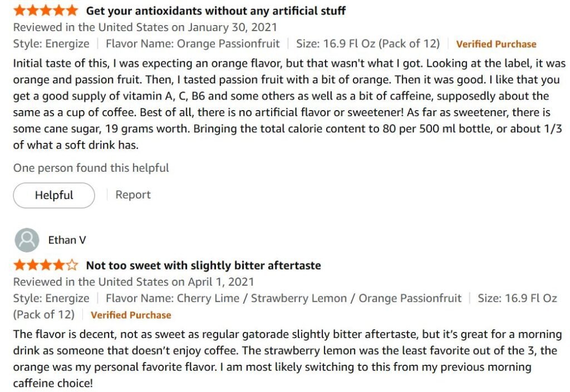Screen dimensions: 570x392
Task: Click "One person found this helpful" text
Action: 91,167
